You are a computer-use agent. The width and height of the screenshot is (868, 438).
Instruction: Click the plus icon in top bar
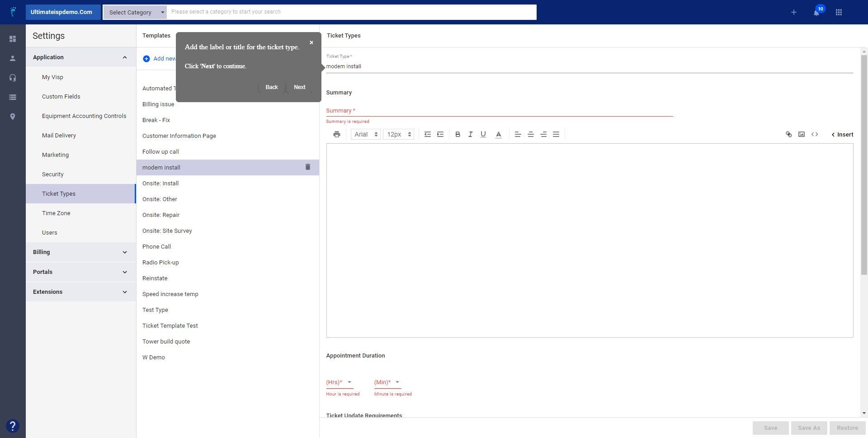[793, 12]
